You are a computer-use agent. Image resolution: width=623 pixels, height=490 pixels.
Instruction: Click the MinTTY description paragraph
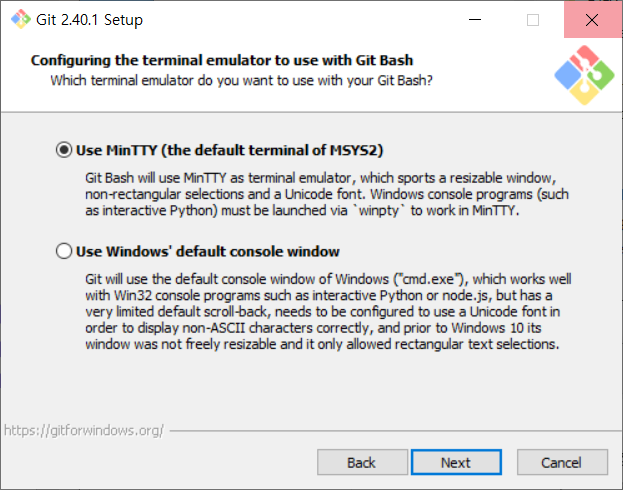[x=327, y=194]
